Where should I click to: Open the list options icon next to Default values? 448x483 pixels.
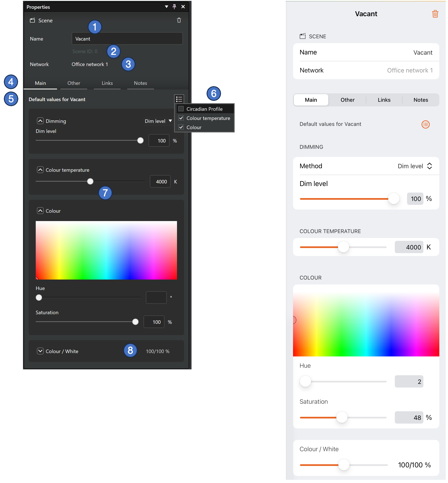(x=179, y=99)
